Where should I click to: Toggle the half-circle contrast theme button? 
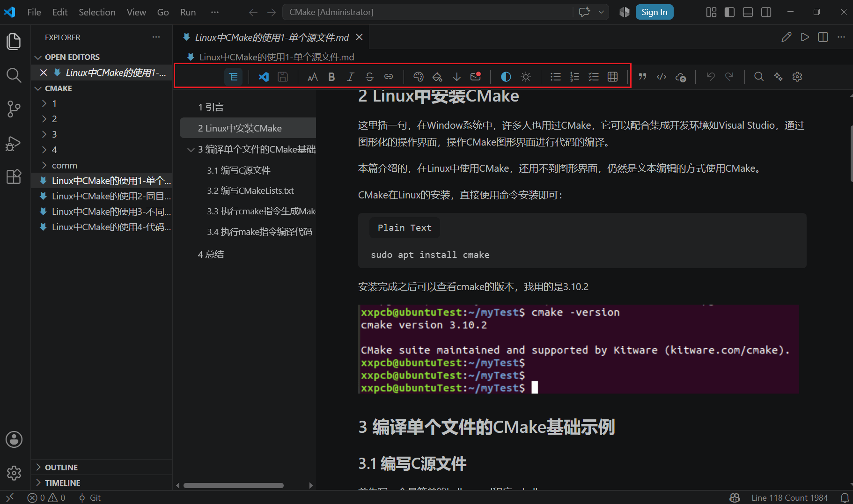[x=506, y=77]
